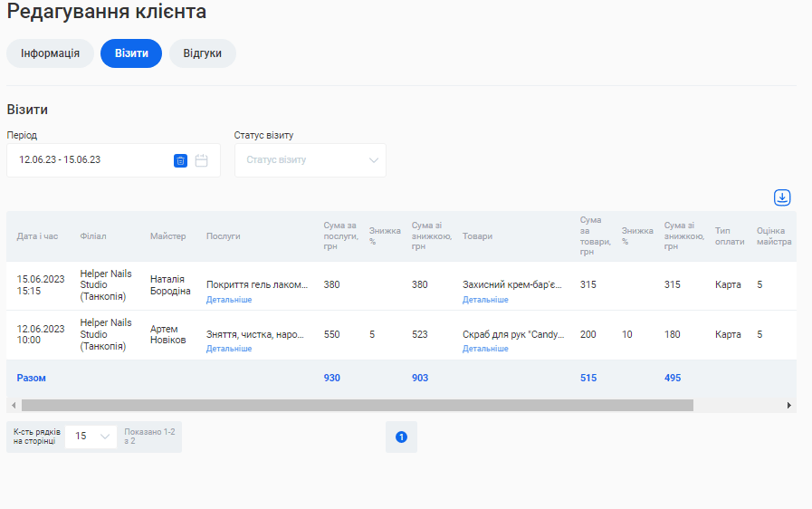Image resolution: width=812 pixels, height=509 pixels.
Task: Open Детальніше under Покриття гель лаком service
Action: point(229,300)
